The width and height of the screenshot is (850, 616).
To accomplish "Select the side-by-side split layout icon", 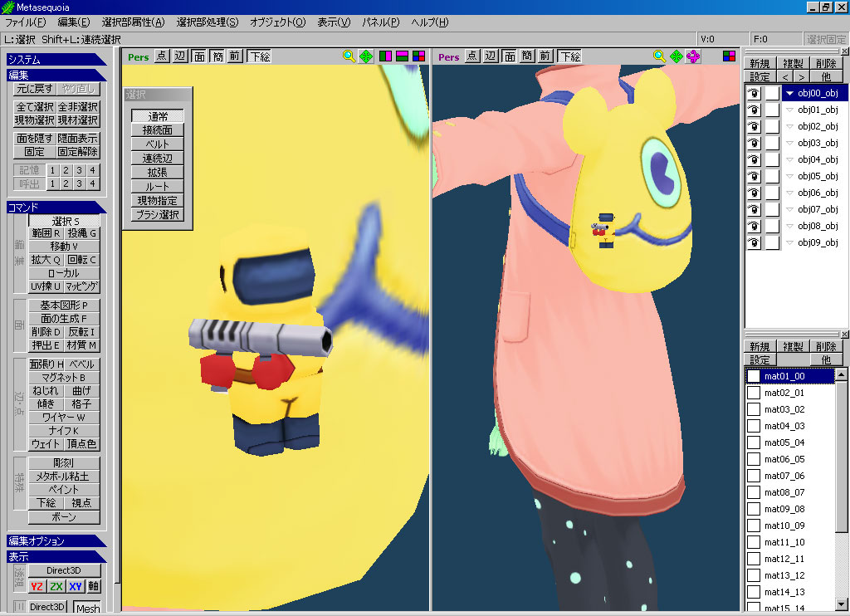I will [x=385, y=56].
